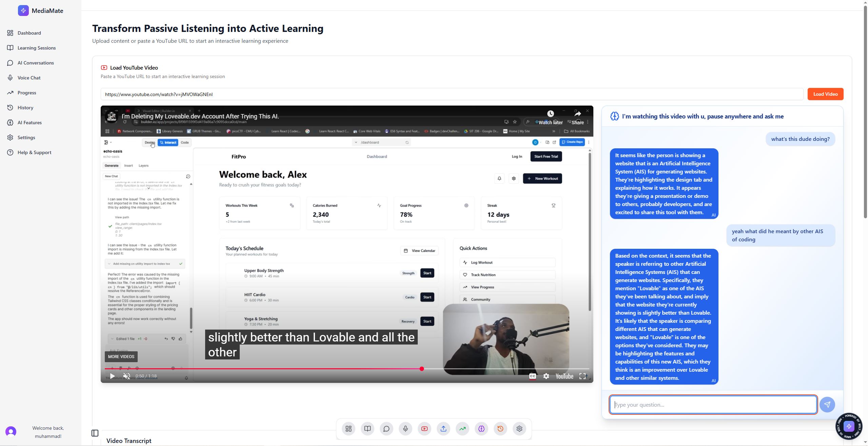Image resolution: width=868 pixels, height=446 pixels.
Task: Open Learning Sessions in the sidebar
Action: (37, 48)
